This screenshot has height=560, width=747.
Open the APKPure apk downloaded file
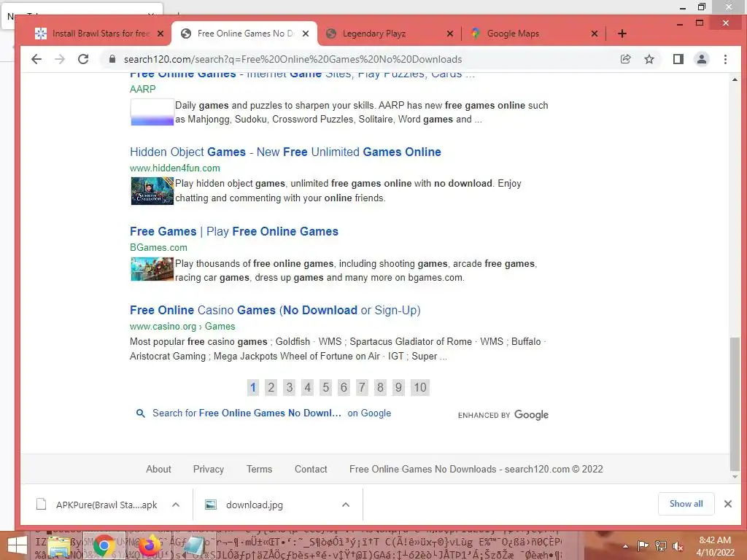coord(97,505)
